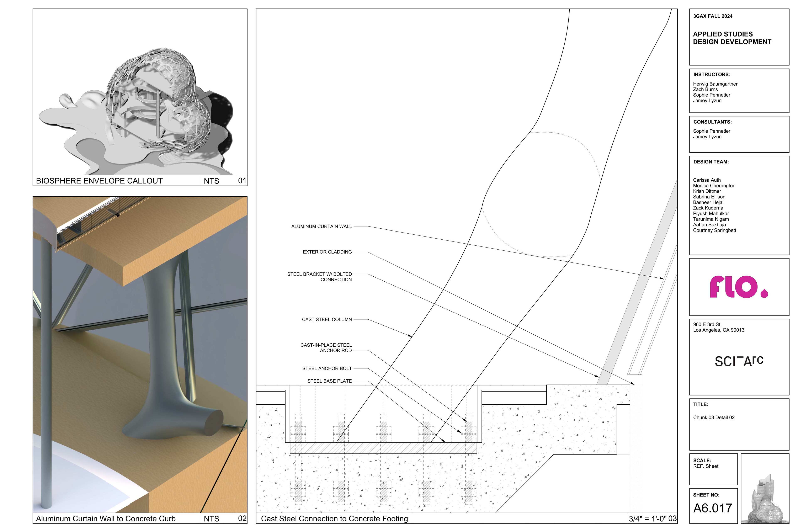798x532 pixels.
Task: Select the ALUMINUM CURTAIN WALL label
Action: [321, 226]
